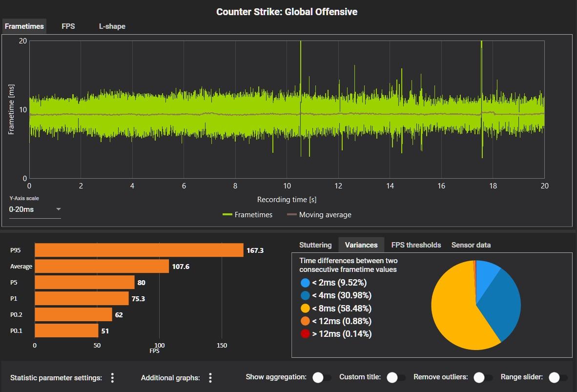577x392 pixels.
Task: Click the light blue < 2ms legend dot
Action: [305, 283]
